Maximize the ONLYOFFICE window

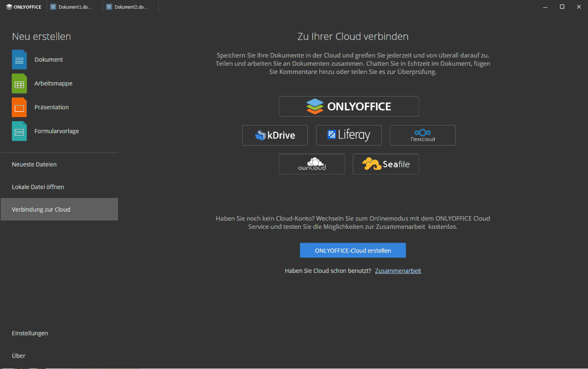562,7
